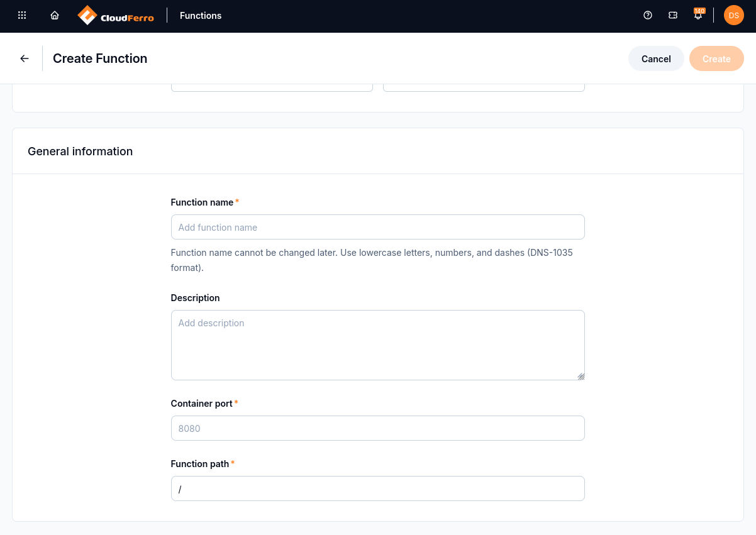Open the notifications bell icon
Viewport: 756px width, 535px height.
tap(698, 15)
